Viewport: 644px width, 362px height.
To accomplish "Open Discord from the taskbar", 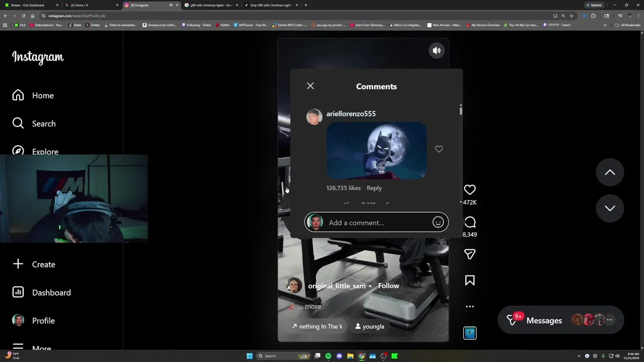I will 339,356.
